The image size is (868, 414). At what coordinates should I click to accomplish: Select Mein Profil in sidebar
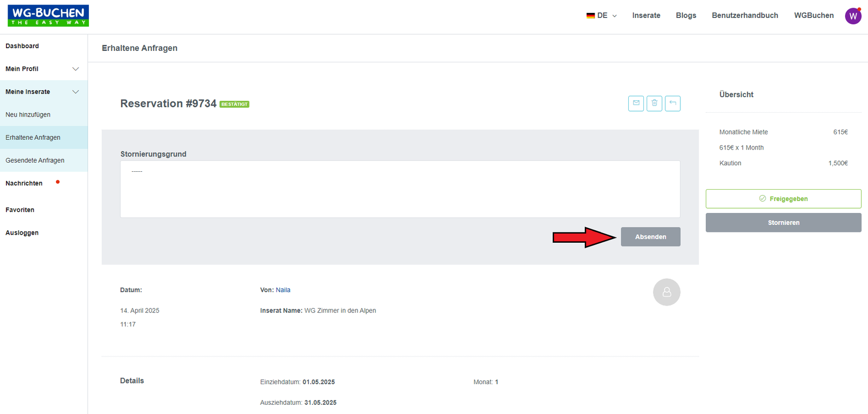pyautogui.click(x=22, y=69)
